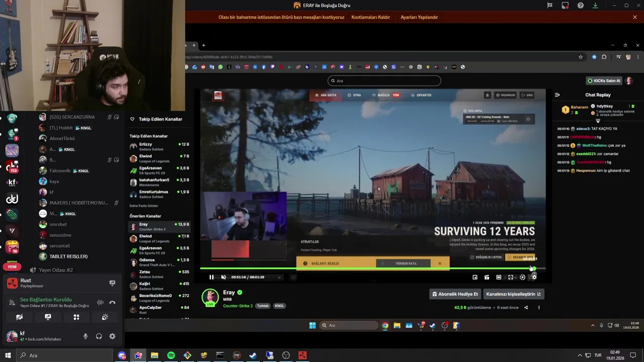Click KICKs Satın Al button

pos(604,80)
